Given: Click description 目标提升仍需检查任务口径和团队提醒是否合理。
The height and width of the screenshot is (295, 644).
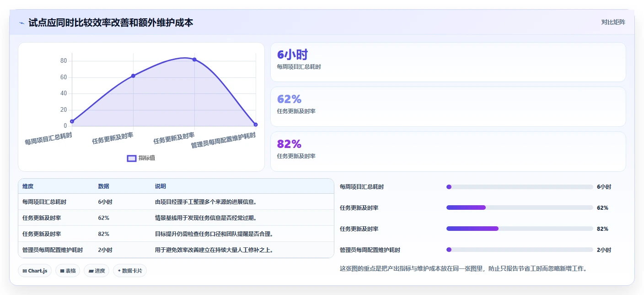Looking at the screenshot, I should point(214,234).
